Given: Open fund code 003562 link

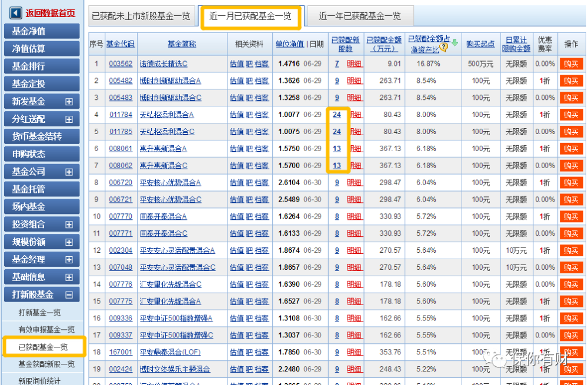Looking at the screenshot, I should coord(121,63).
